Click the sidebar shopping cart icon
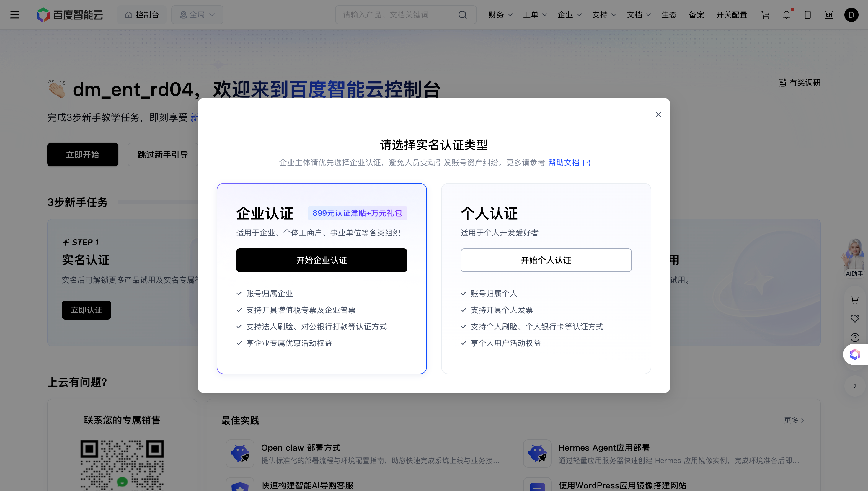The image size is (868, 491). point(855,299)
